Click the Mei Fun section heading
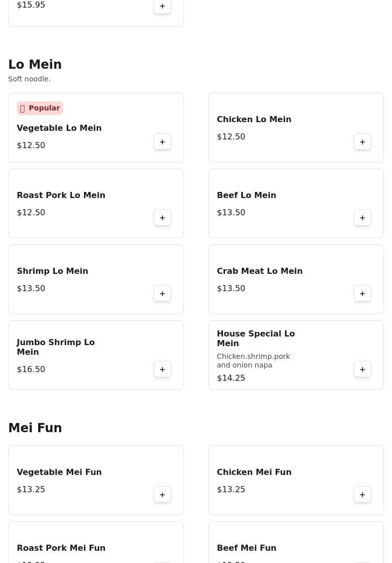The image size is (392, 563). click(x=35, y=428)
